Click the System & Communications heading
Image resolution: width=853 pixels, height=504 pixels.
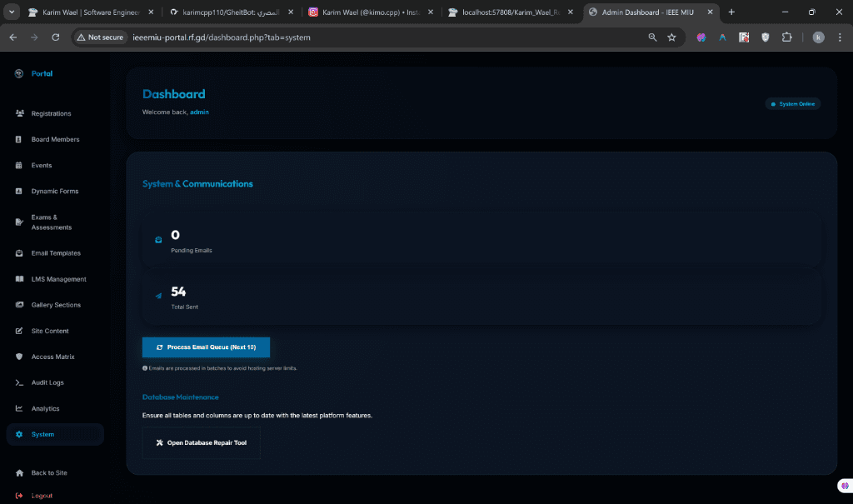coord(197,184)
